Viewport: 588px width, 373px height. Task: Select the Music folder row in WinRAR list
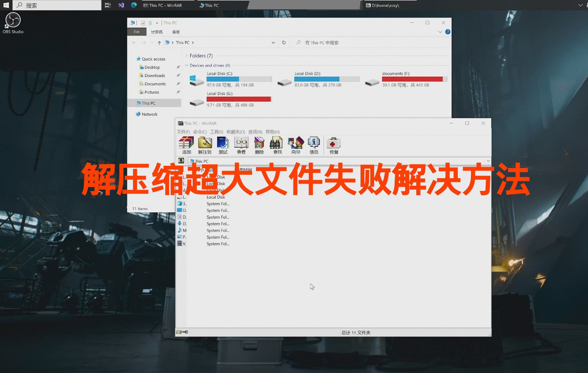pyautogui.click(x=203, y=230)
